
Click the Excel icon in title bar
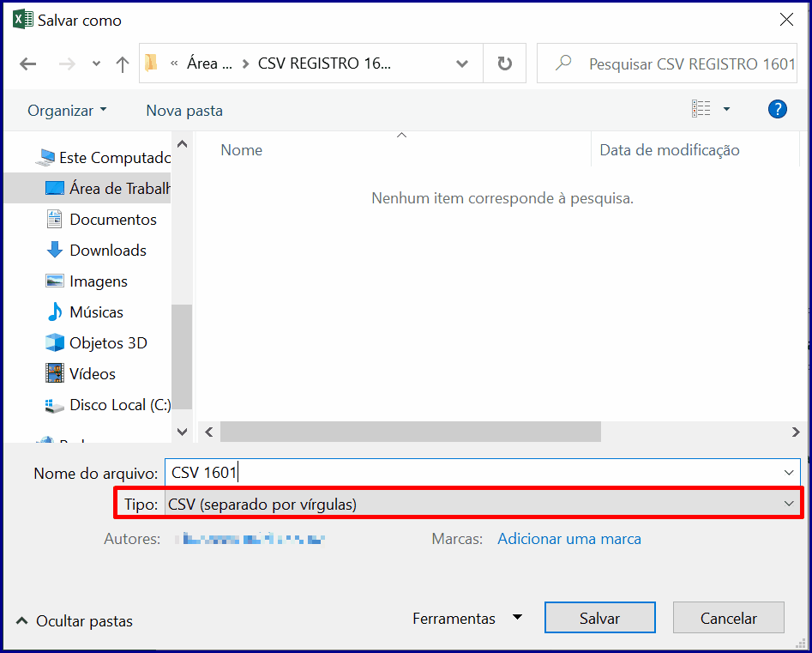point(23,21)
